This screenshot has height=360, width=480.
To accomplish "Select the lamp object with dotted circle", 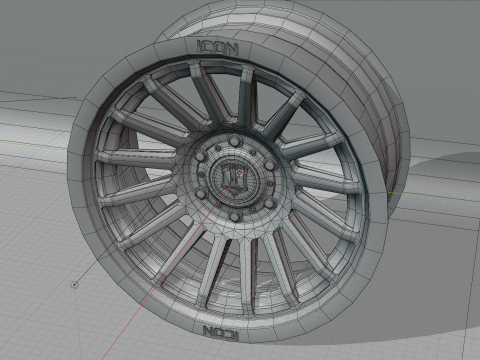I will (x=74, y=285).
